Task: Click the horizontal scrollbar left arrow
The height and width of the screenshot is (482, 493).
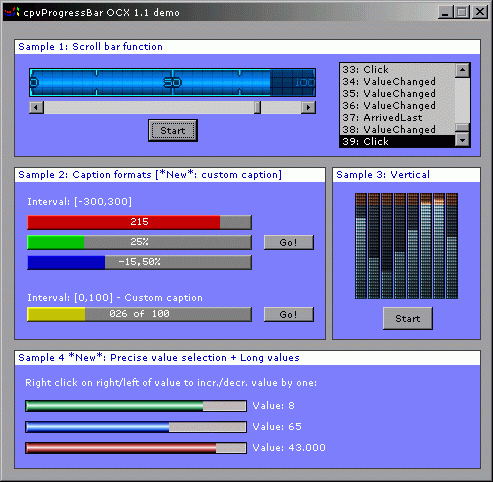Action: click(x=36, y=107)
